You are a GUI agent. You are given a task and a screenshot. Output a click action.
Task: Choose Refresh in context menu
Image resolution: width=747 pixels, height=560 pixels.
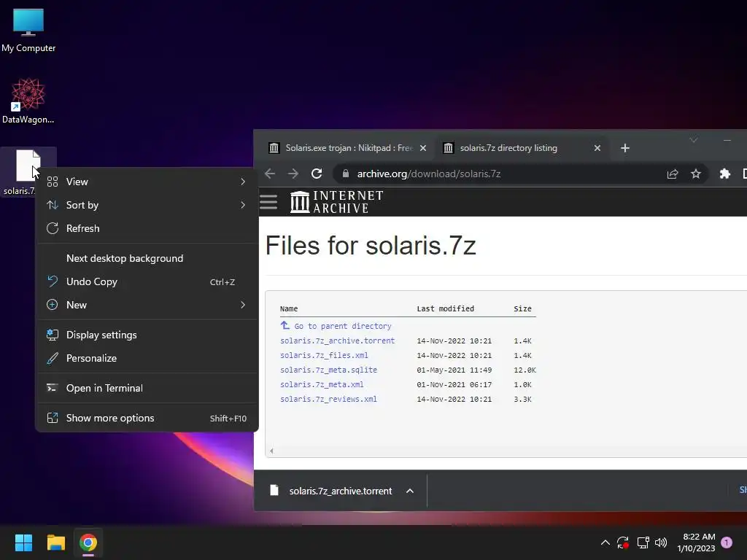pyautogui.click(x=147, y=228)
